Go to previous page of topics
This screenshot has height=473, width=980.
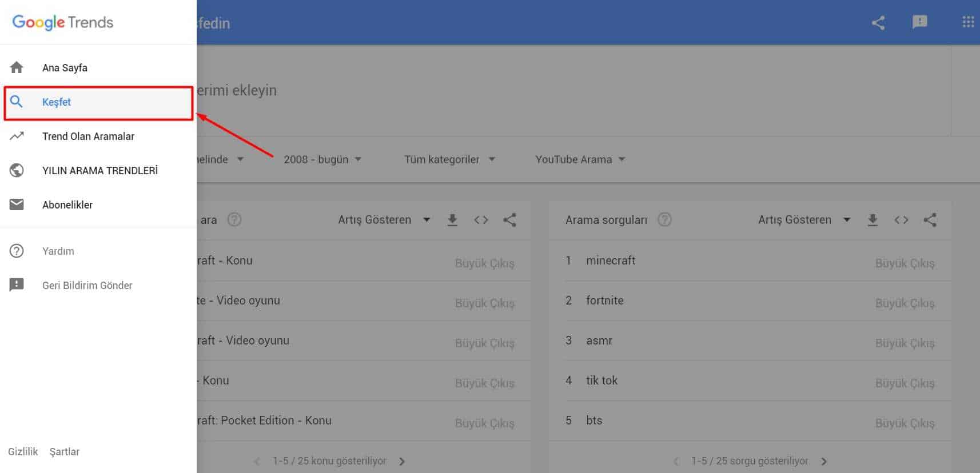pyautogui.click(x=257, y=462)
